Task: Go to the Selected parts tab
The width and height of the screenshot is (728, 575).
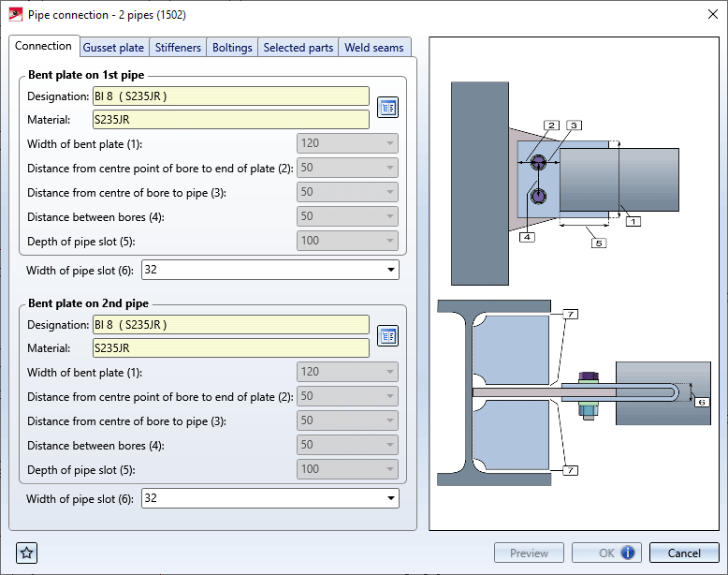Action: 298,48
